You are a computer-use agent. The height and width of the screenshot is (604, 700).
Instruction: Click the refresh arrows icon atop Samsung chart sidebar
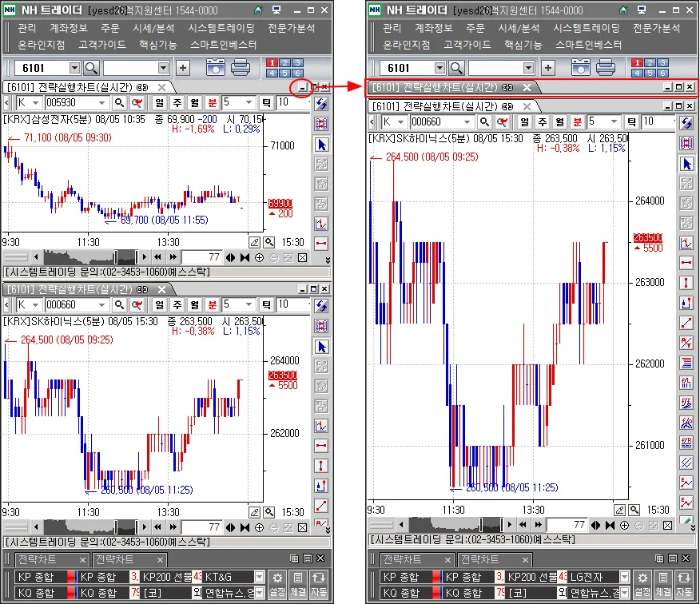point(321,104)
